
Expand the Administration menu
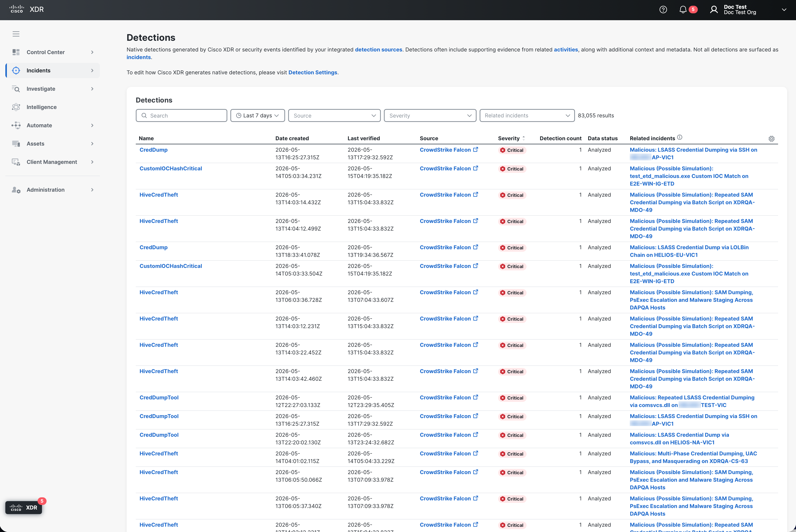53,190
